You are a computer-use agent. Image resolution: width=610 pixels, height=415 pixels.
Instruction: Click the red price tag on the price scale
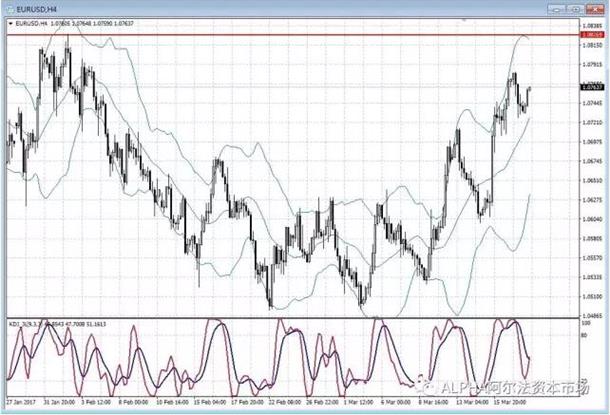(592, 35)
